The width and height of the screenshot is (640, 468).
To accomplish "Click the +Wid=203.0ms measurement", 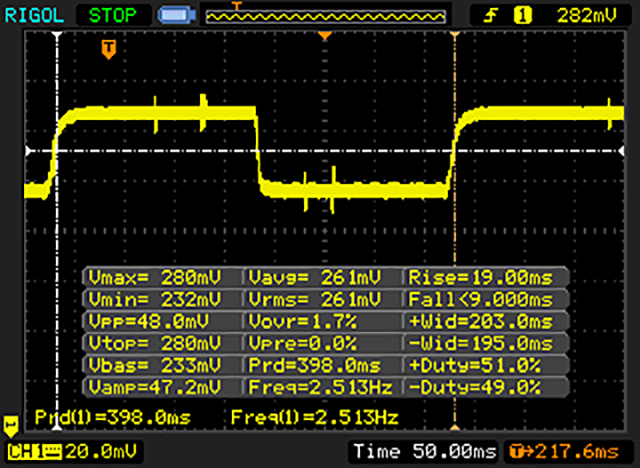I will (x=480, y=322).
